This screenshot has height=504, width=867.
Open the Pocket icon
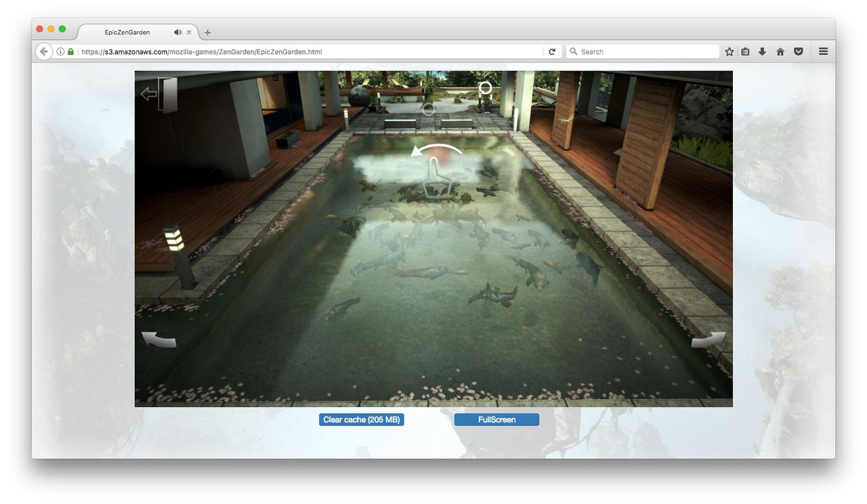(x=799, y=51)
